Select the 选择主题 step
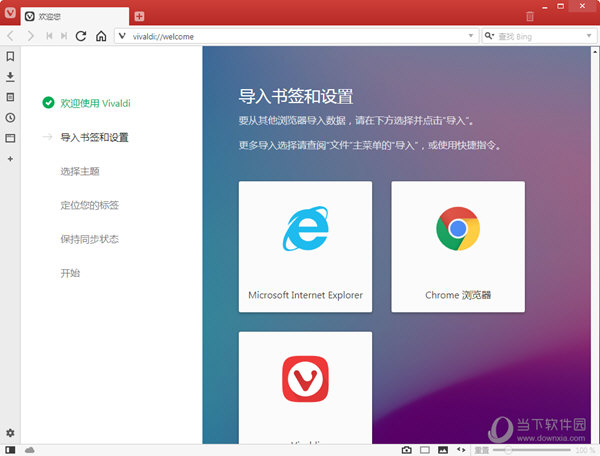This screenshot has height=456, width=600. [80, 171]
